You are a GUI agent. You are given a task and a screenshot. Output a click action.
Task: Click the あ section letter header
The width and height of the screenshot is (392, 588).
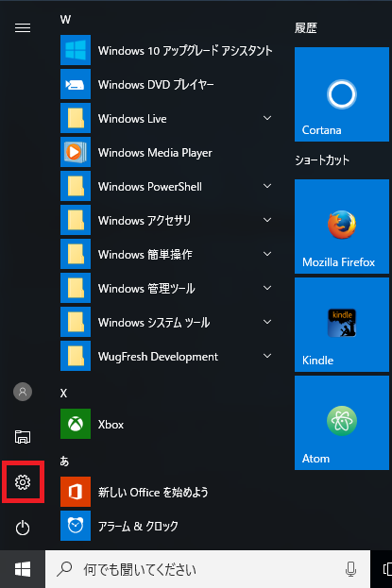(64, 461)
